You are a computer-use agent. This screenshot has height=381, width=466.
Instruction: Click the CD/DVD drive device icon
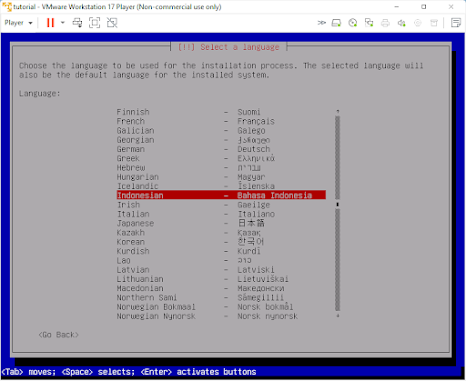(x=353, y=23)
